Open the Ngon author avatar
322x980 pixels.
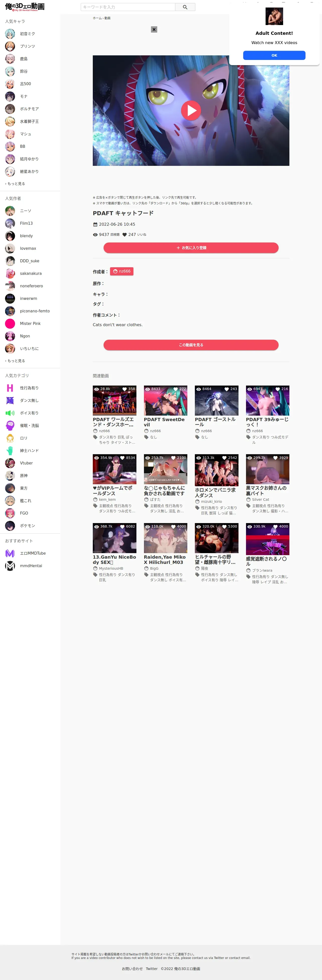click(10, 336)
